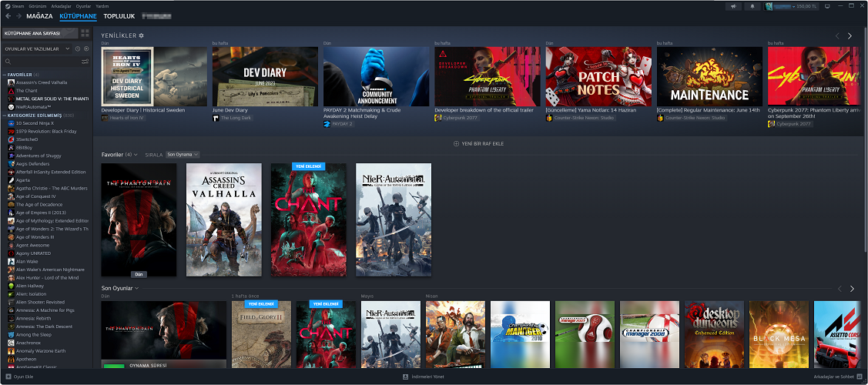Select Desktop Dungeons Enhanced Edition cover

tap(714, 334)
